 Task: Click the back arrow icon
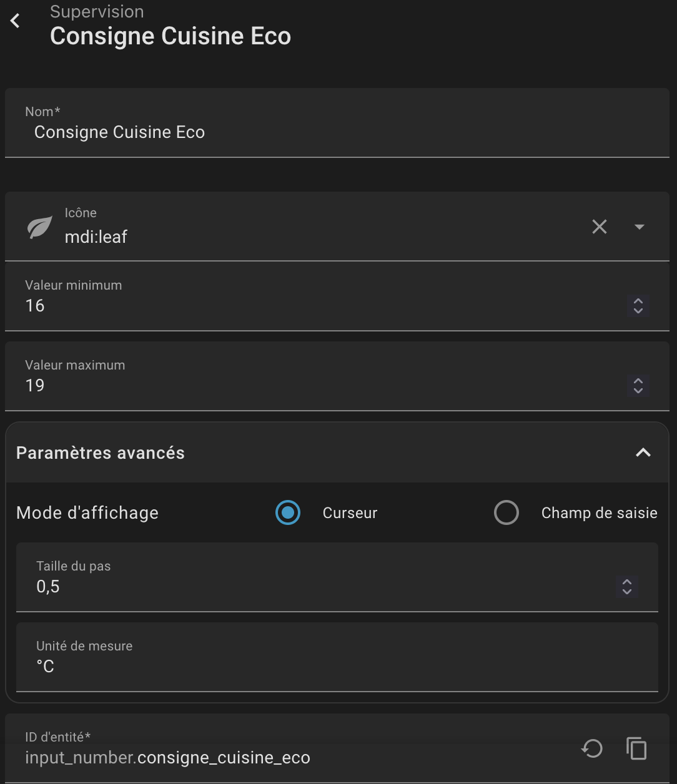(x=16, y=21)
